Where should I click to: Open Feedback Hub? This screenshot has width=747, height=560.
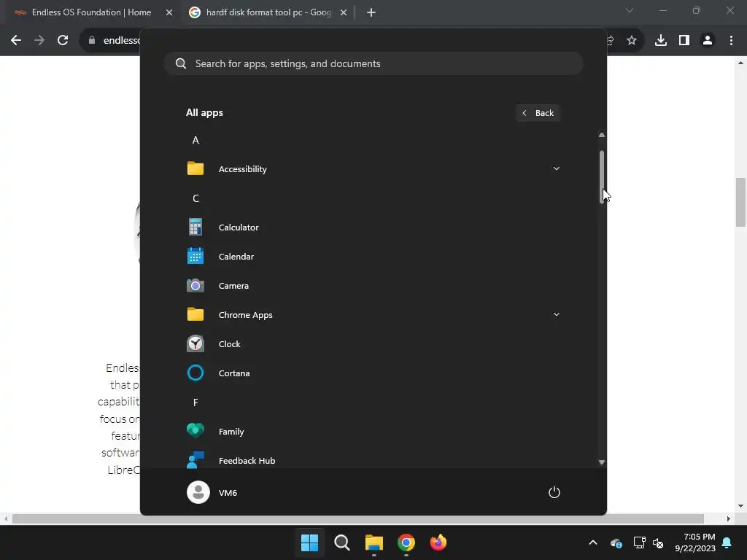pos(373,461)
